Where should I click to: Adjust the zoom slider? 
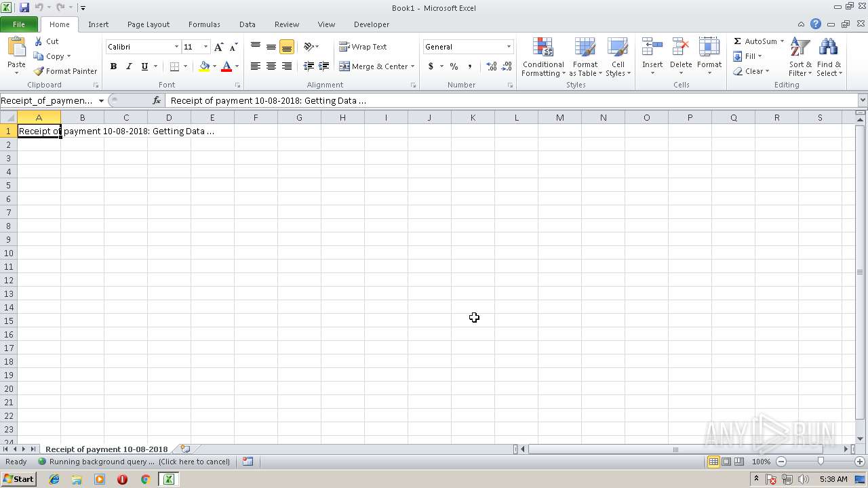tap(821, 462)
